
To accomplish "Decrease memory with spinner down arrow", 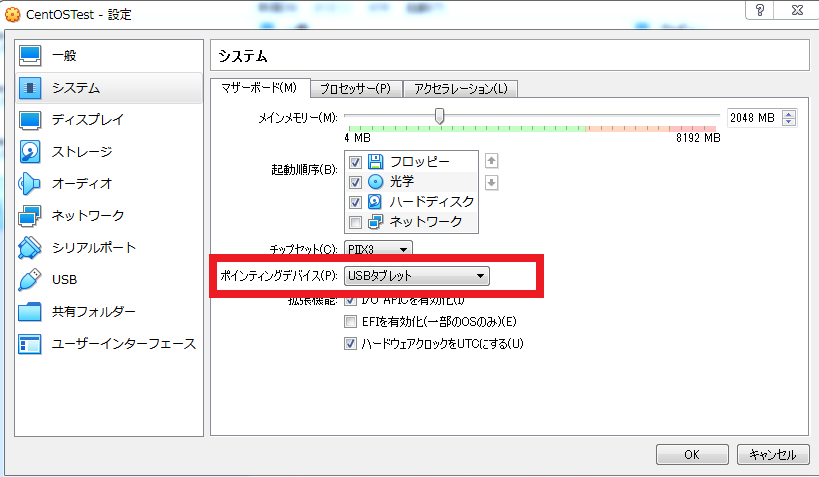I will tap(789, 122).
